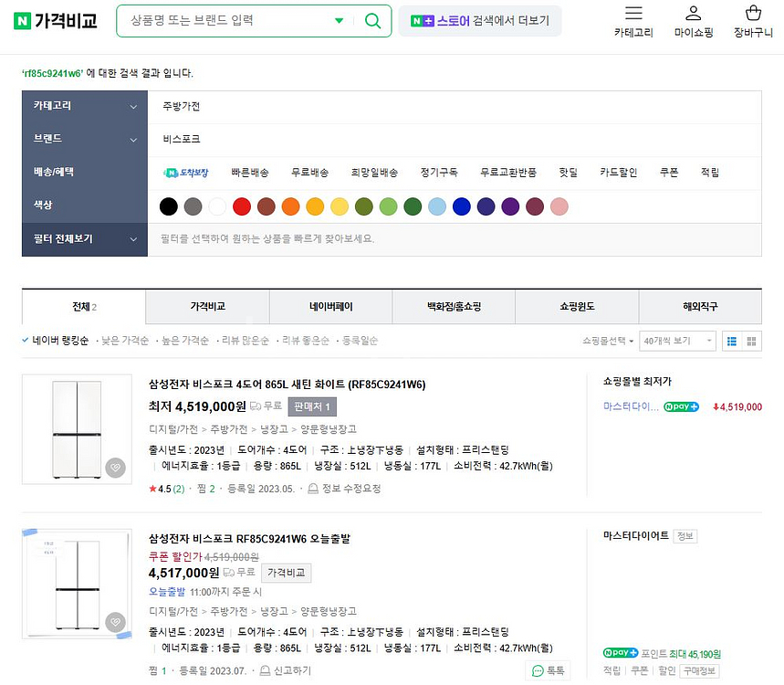
Task: Open 마스터다이... seller price link
Action: point(631,406)
